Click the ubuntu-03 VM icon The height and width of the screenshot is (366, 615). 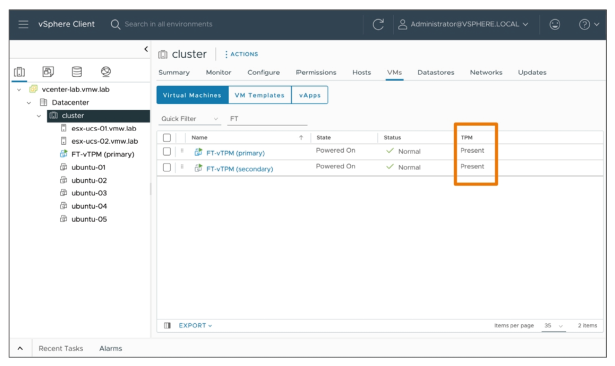[x=63, y=193]
